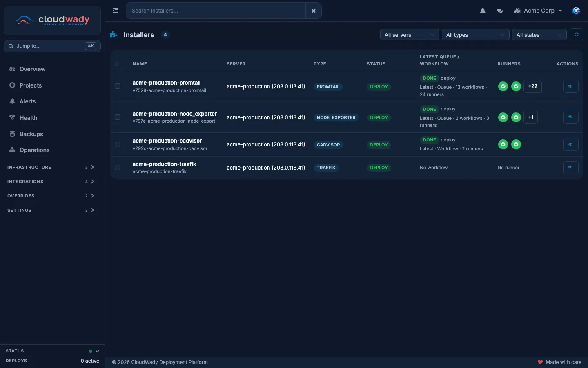Click first green runner check in cadvisor row

[x=503, y=144]
